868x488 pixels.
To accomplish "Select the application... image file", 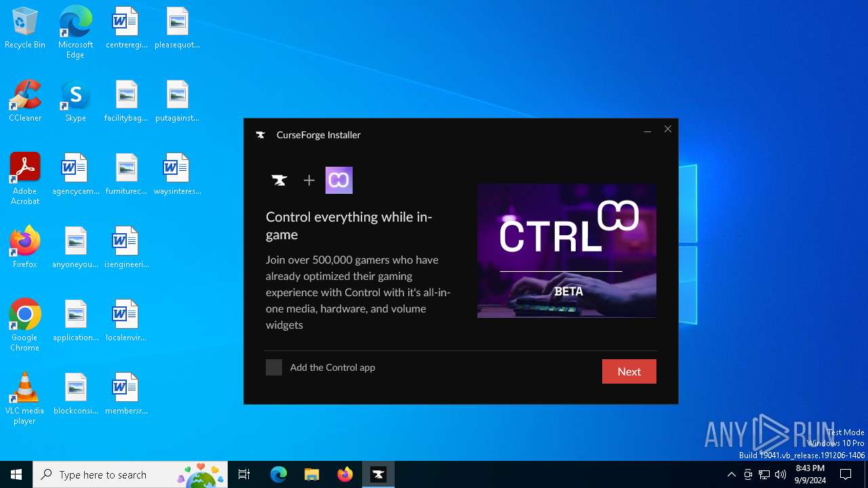I will (75, 321).
